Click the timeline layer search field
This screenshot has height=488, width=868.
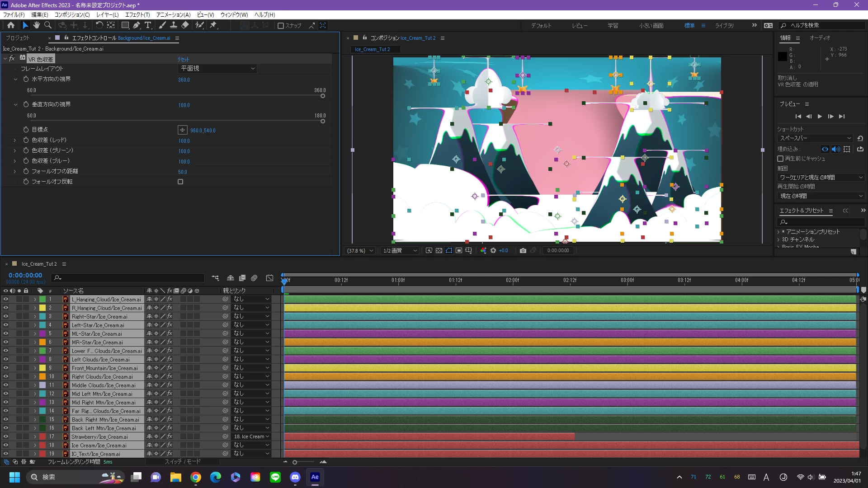(x=129, y=278)
